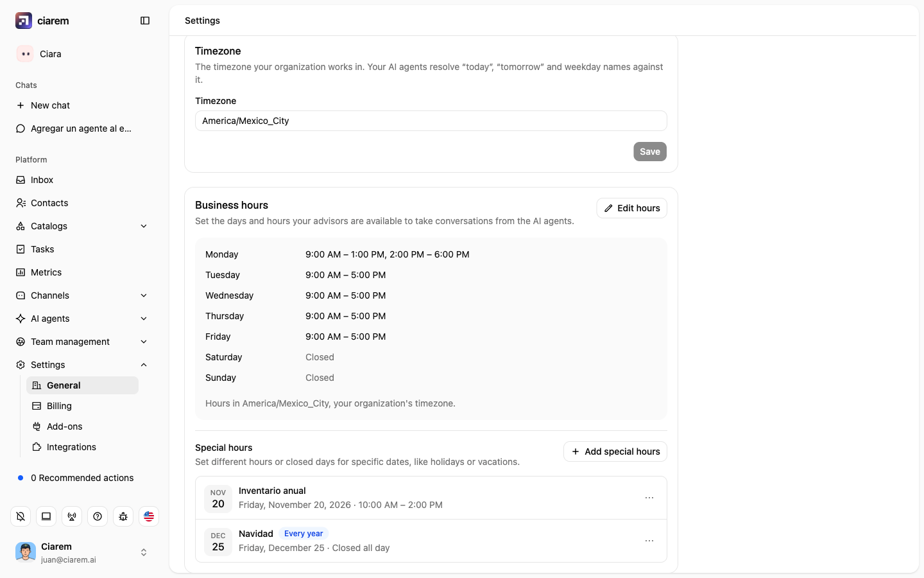Open Billing settings
The width and height of the screenshot is (924, 578).
[82, 406]
